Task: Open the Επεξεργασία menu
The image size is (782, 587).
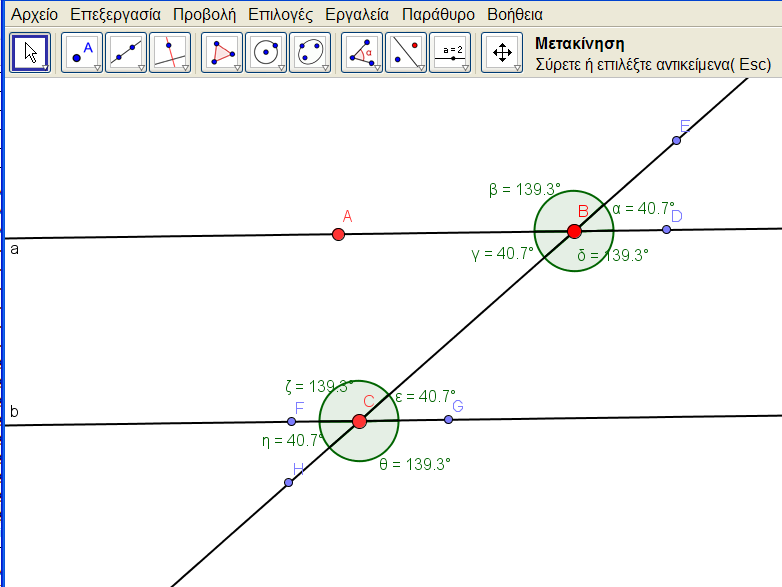Action: (115, 15)
